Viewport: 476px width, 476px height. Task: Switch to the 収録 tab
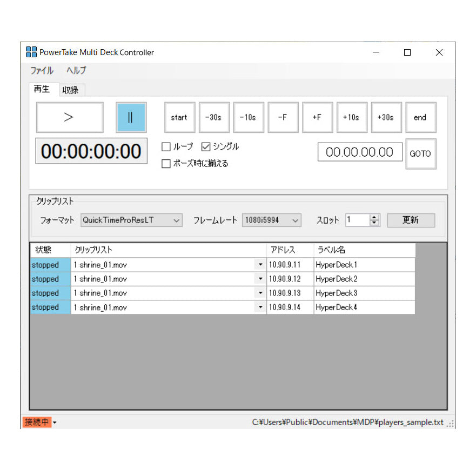(70, 90)
